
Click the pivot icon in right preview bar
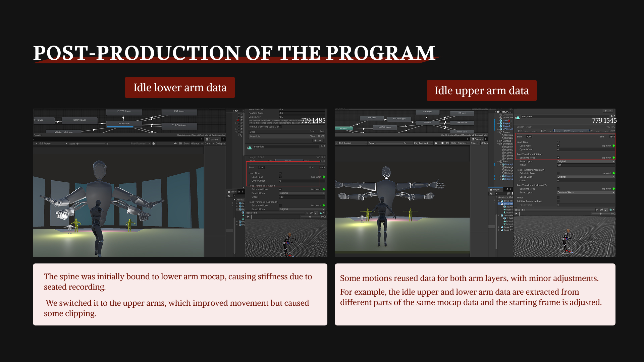click(606, 210)
